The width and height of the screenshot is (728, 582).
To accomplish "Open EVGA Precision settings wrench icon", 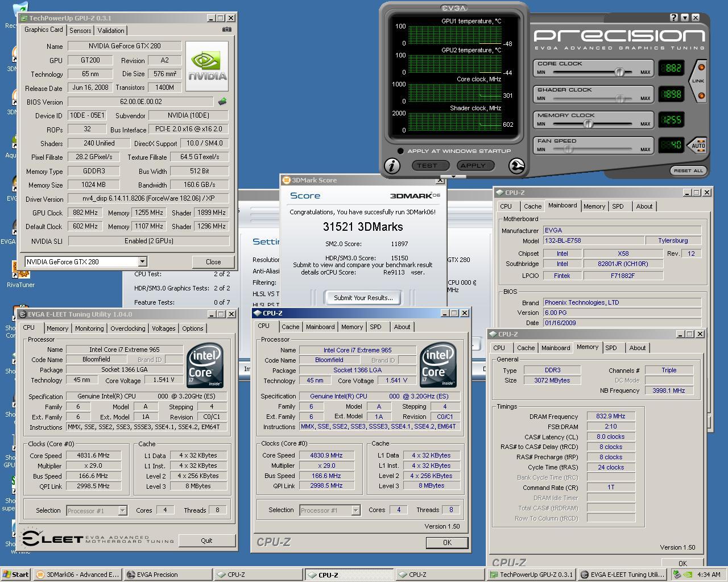I will click(x=516, y=165).
